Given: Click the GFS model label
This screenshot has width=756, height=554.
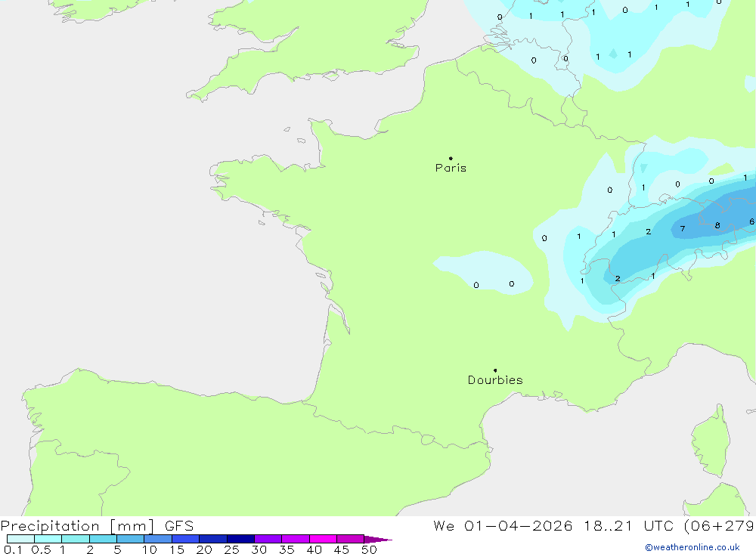Looking at the screenshot, I should pos(179,526).
